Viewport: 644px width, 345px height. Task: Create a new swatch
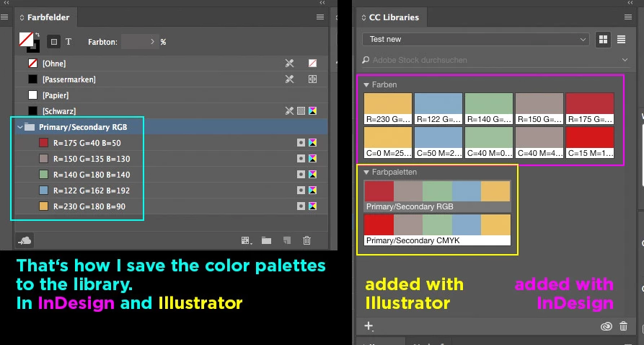287,240
